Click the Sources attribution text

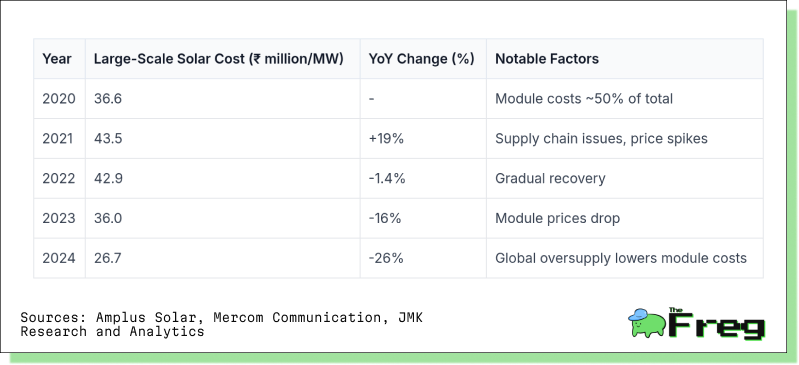click(221, 324)
